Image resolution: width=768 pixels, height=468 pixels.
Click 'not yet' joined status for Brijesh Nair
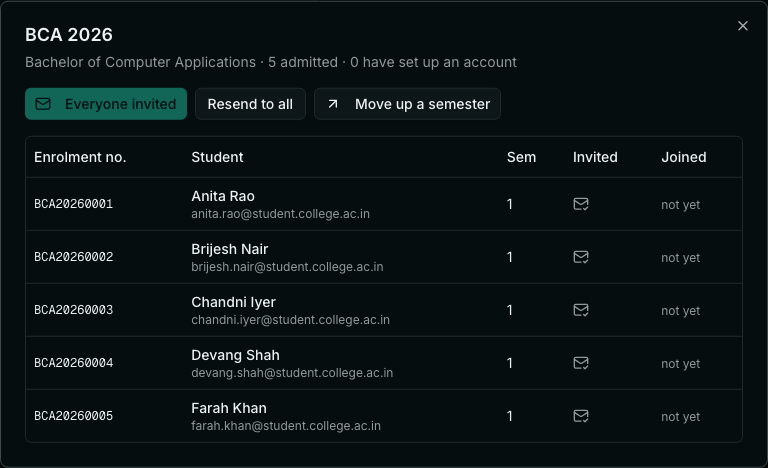tap(680, 258)
